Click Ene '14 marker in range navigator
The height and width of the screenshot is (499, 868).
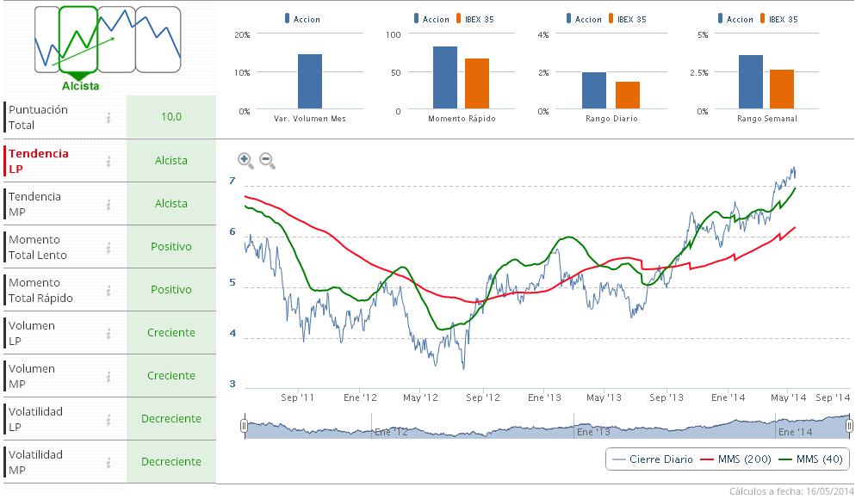796,432
